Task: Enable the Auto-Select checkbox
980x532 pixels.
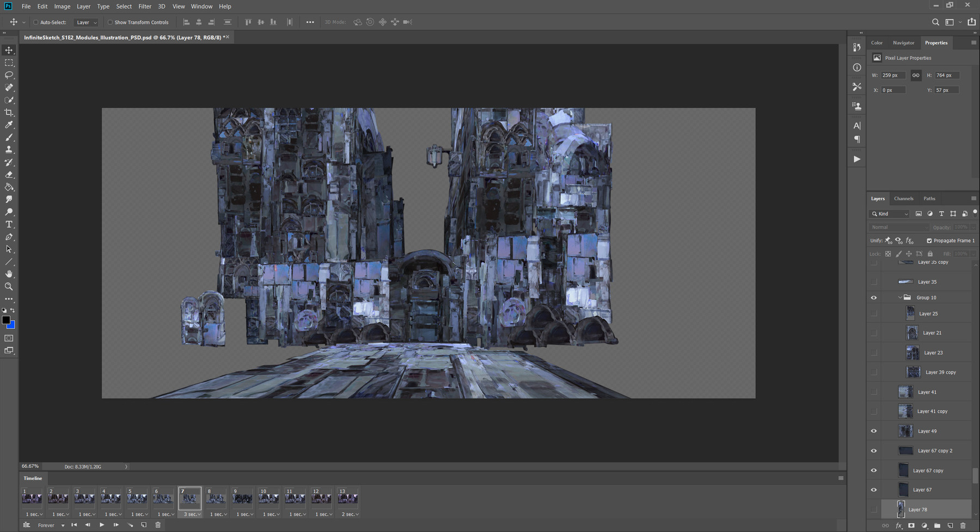Action: [36, 22]
